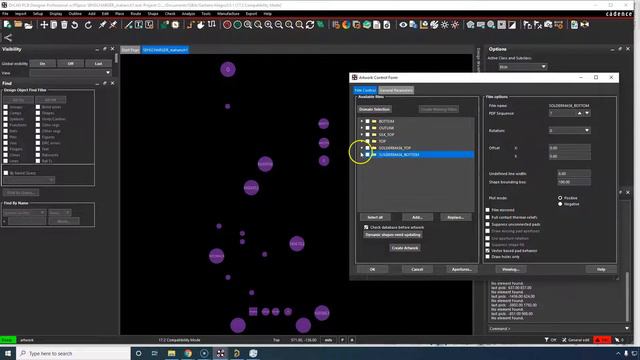The width and height of the screenshot is (640, 360).
Task: Open File Explorer from the Windows taskbar
Action: 171,353
